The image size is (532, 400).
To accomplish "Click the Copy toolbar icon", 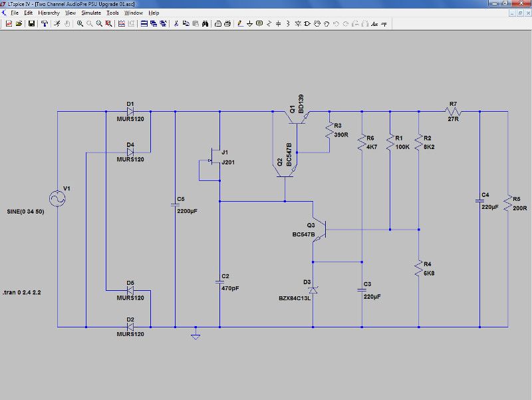I will tap(186, 24).
